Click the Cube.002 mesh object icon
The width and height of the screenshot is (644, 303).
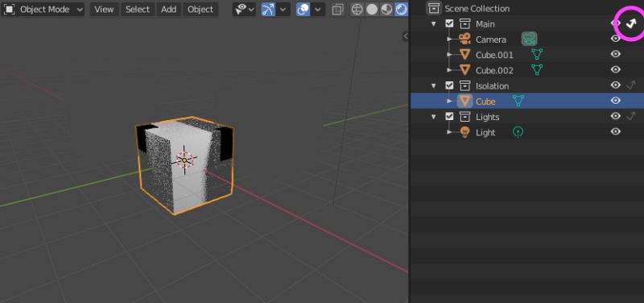464,70
